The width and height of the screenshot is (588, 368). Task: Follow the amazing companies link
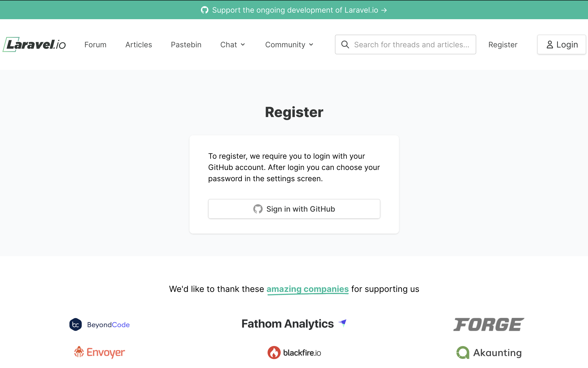pos(307,289)
